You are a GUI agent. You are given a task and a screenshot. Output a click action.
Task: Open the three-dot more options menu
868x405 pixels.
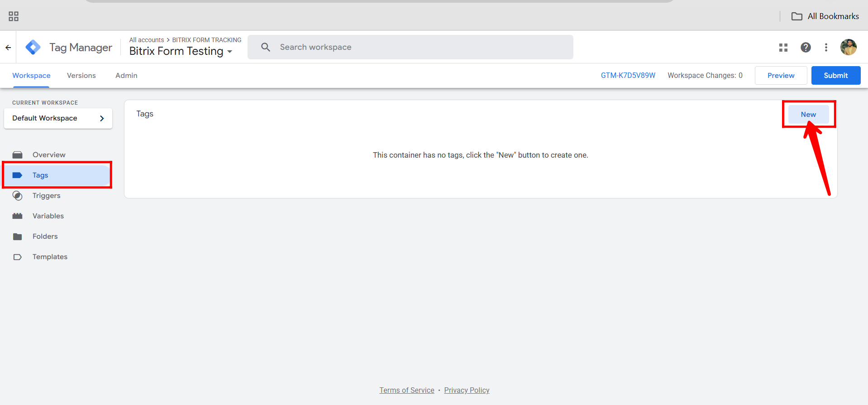tap(826, 48)
